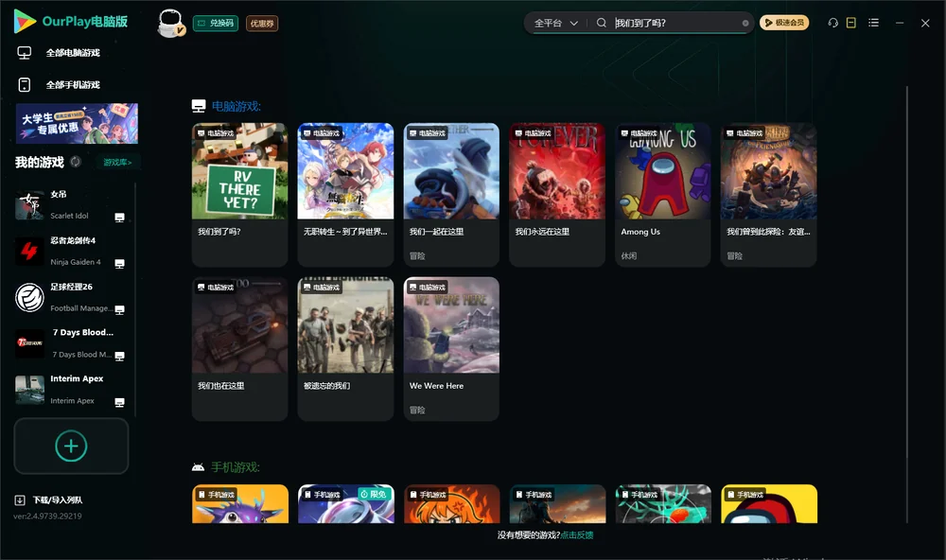The width and height of the screenshot is (946, 560).
Task: Open the list menu icon
Action: pos(873,23)
